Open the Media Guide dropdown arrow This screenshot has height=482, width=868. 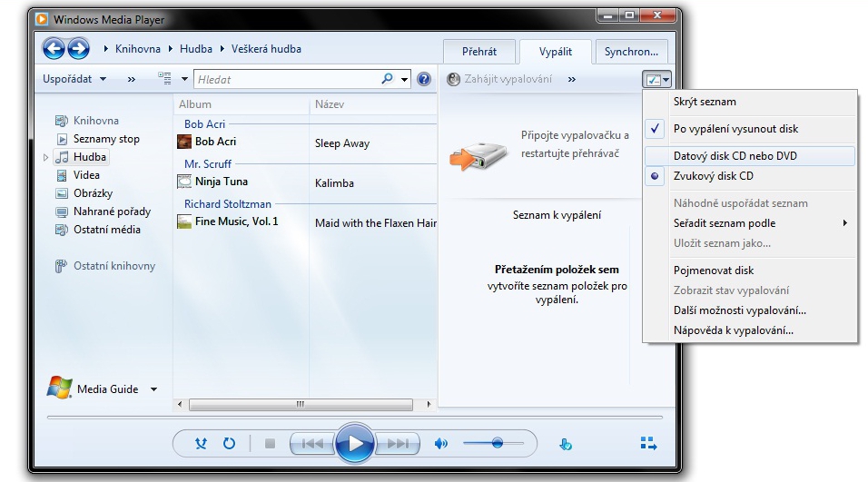coord(153,389)
